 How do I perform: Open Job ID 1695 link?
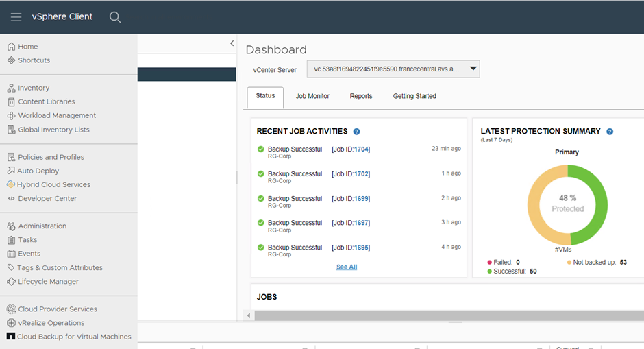coord(362,248)
